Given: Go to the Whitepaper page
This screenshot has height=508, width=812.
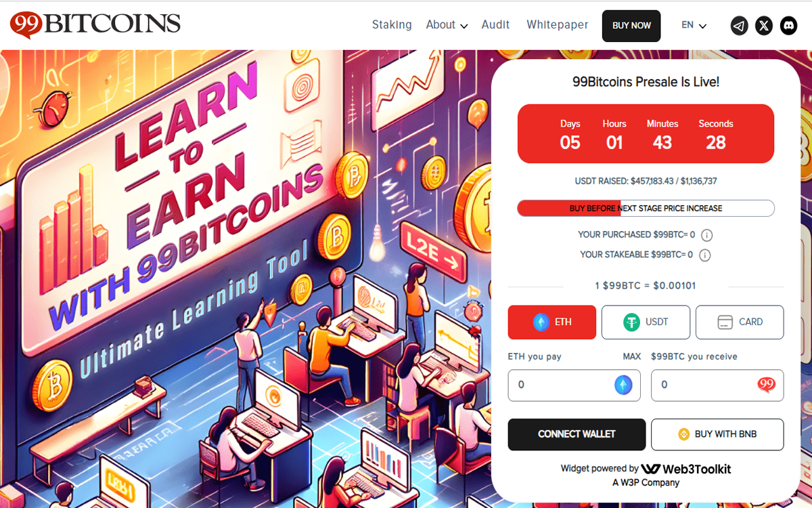Looking at the screenshot, I should point(558,25).
